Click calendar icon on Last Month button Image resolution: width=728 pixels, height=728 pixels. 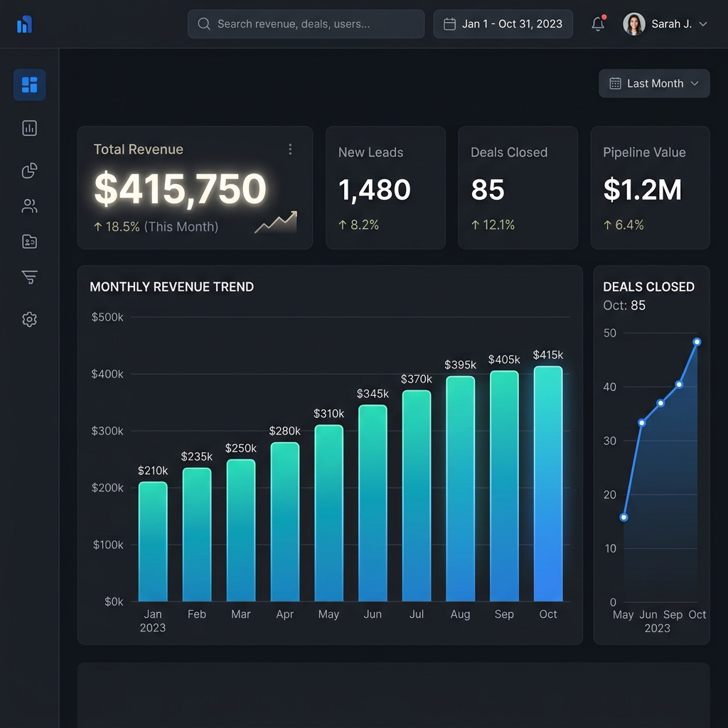(x=615, y=84)
